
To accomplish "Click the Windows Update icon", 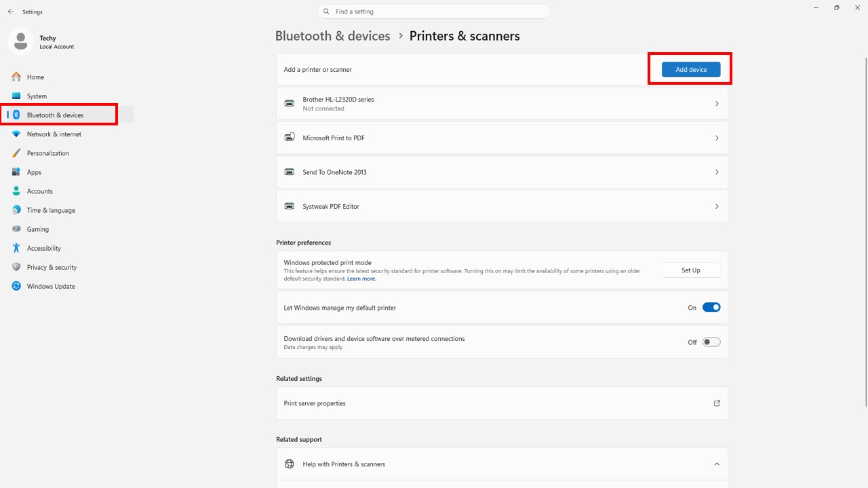I will pos(16,286).
